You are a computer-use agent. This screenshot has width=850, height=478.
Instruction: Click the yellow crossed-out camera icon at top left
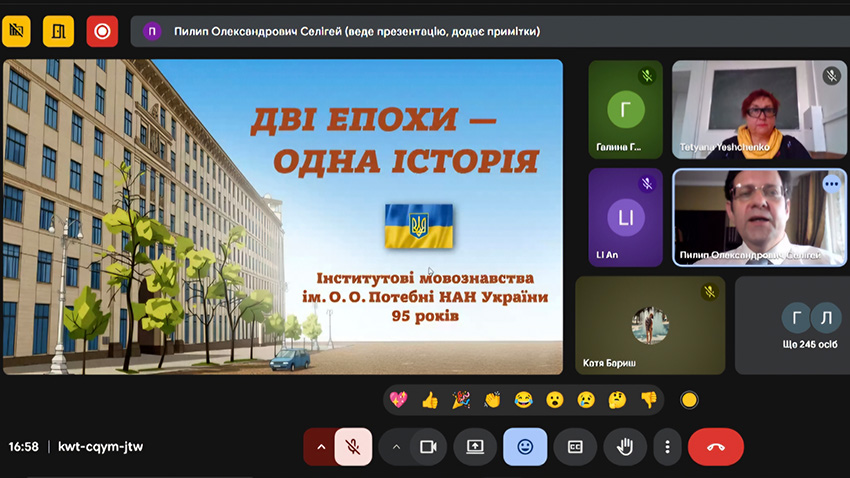16,31
